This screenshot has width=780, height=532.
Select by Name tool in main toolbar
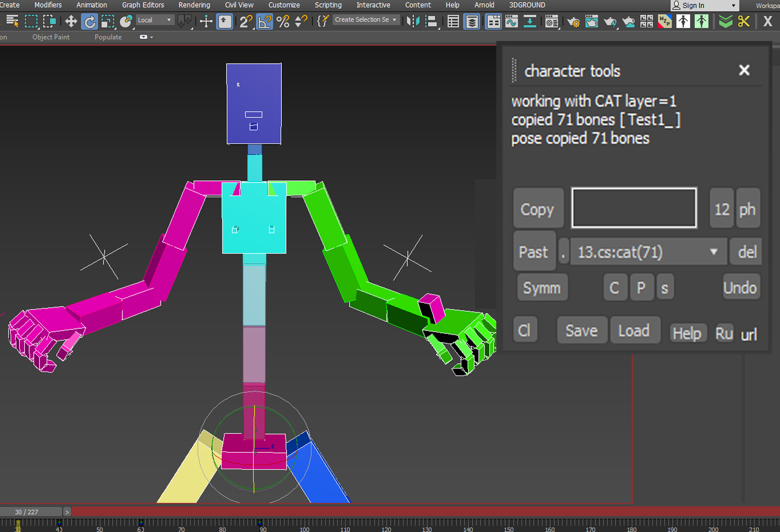click(x=12, y=21)
